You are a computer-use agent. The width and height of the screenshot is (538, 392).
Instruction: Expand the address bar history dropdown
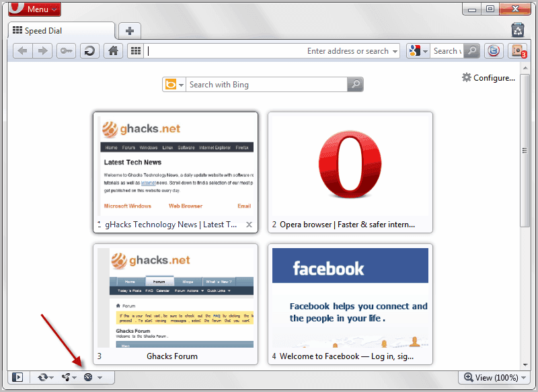395,52
